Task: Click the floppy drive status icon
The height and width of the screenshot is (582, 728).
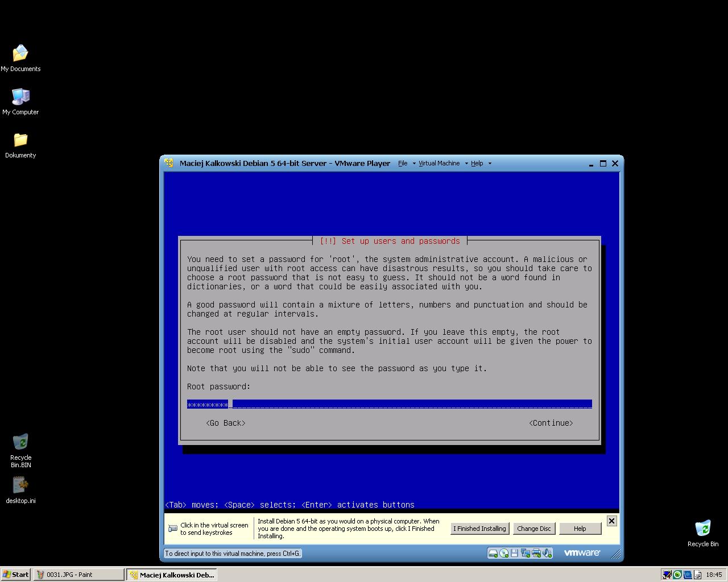Action: (x=514, y=553)
